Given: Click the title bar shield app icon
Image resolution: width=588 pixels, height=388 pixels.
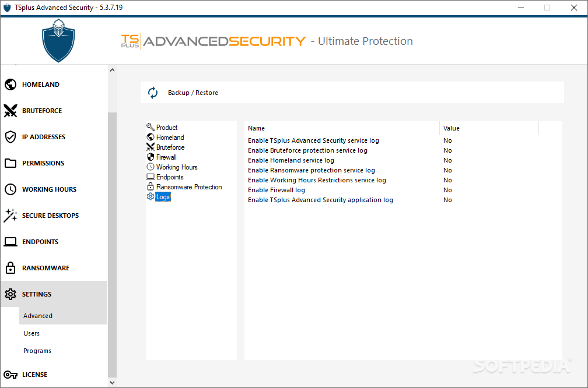Looking at the screenshot, I should [x=7, y=8].
